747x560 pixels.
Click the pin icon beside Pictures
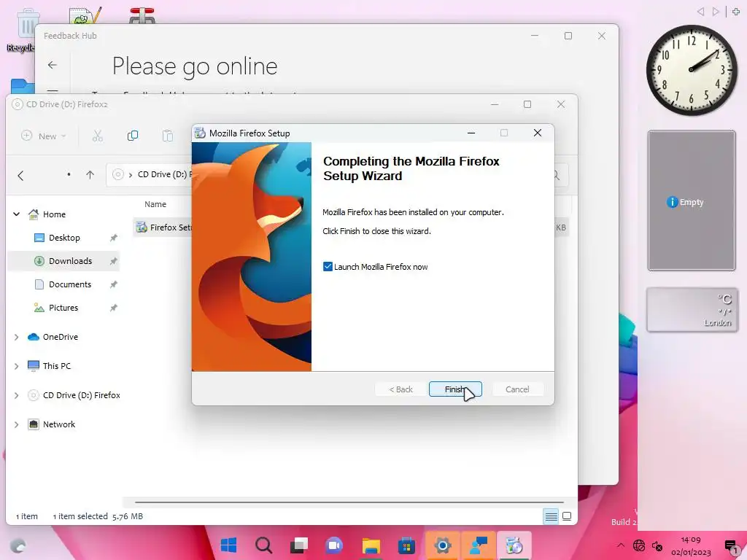[113, 308]
